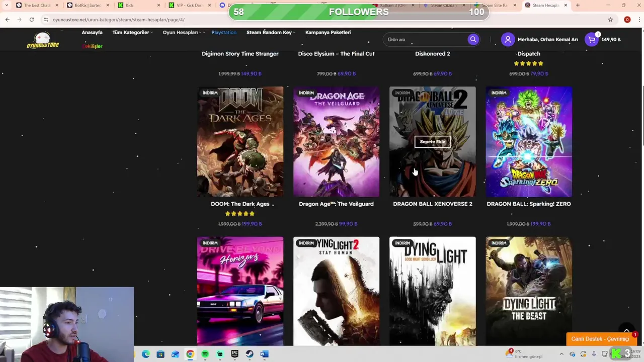This screenshot has height=362, width=644.
Task: Click Merhaba, Orhan Kemal Arı account link
Action: [x=548, y=40]
